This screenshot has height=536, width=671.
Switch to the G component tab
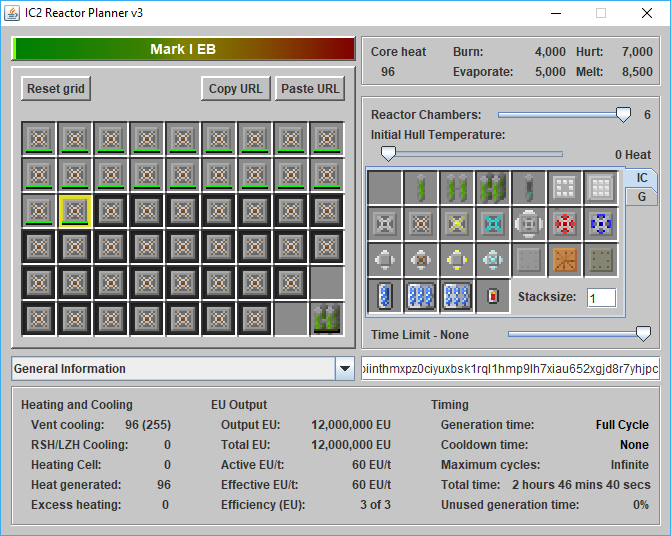click(x=641, y=197)
